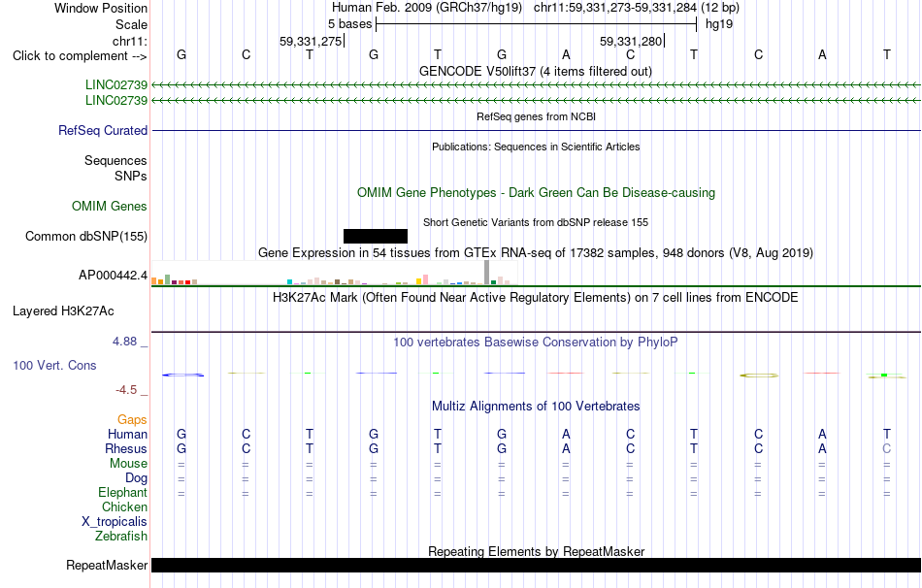The image size is (922, 588).
Task: Click the 100 Vert. Cons label
Action: click(x=54, y=365)
